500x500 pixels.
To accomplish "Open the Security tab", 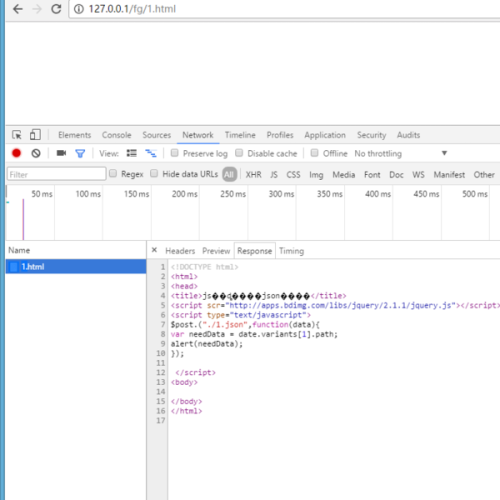I will click(x=372, y=135).
